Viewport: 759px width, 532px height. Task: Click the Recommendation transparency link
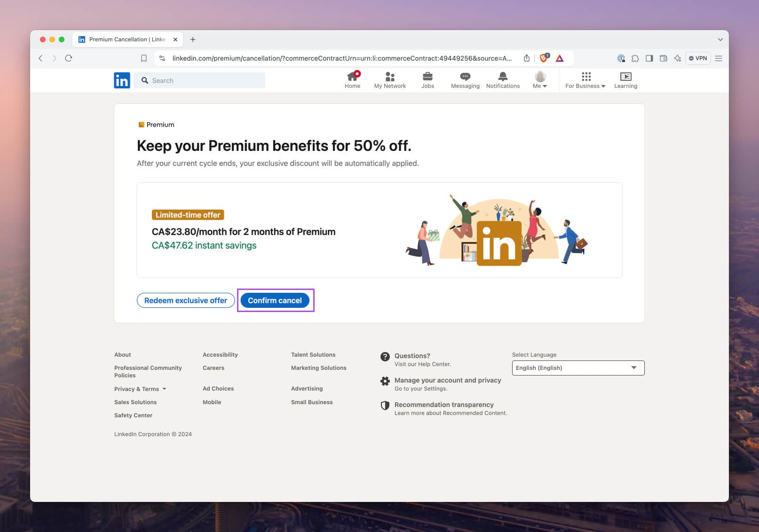click(x=444, y=405)
